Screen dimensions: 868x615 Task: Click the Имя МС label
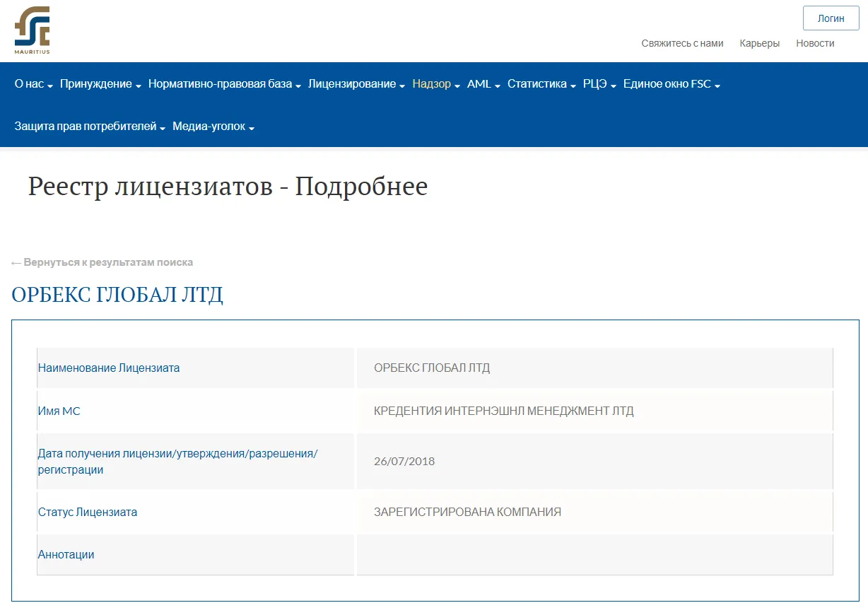[x=59, y=411]
